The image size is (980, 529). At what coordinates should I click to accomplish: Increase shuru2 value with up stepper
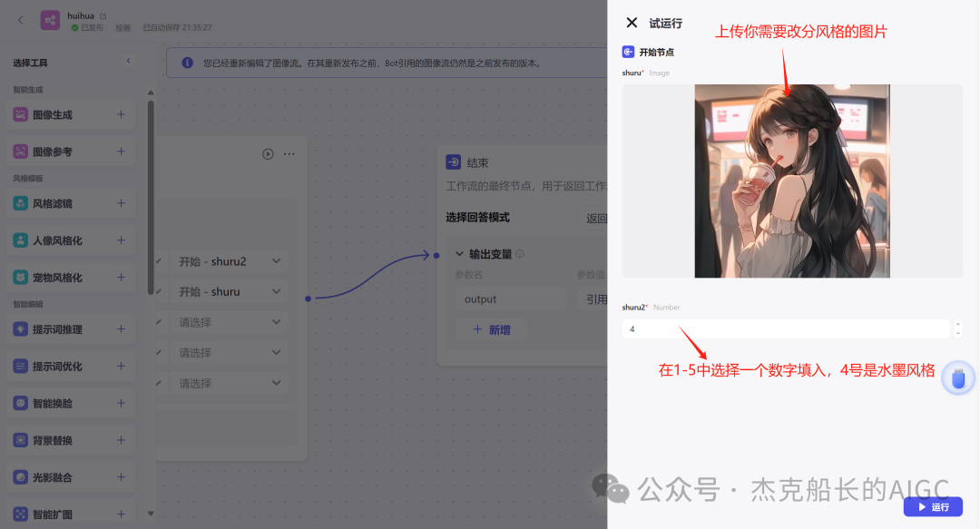click(957, 324)
